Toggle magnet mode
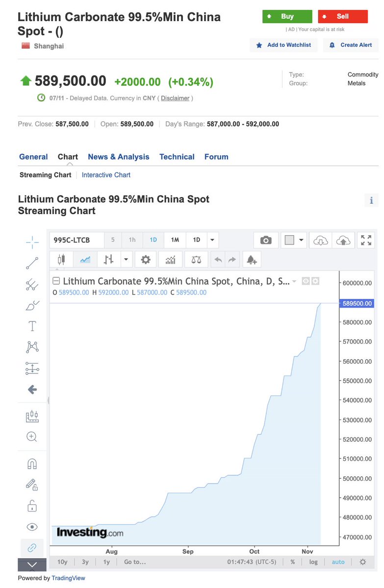Screen dimensions: 384x588 click(x=32, y=464)
